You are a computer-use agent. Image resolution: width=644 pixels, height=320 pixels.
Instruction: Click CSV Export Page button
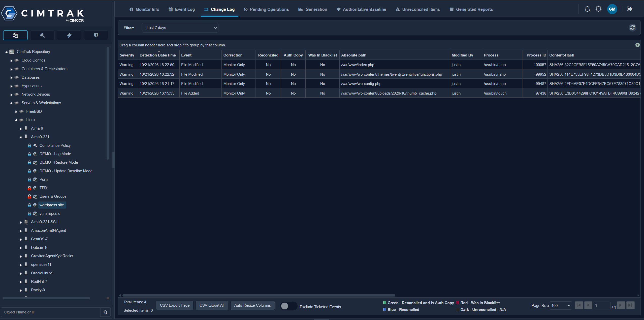tap(175, 305)
